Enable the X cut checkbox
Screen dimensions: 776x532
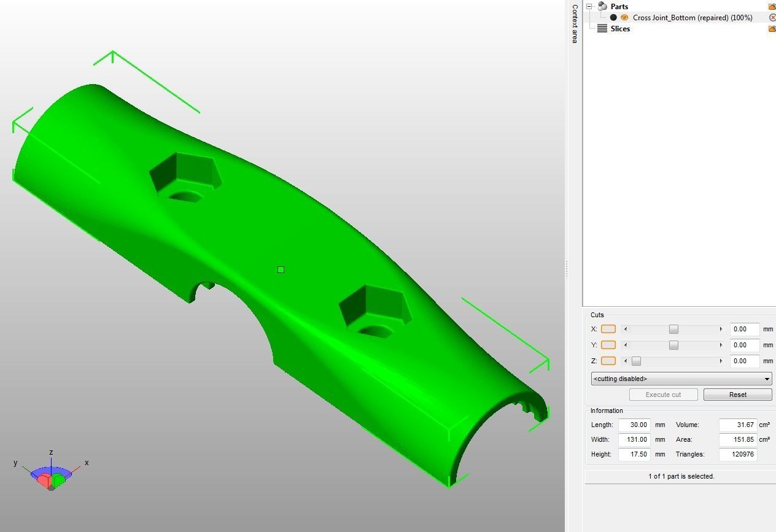608,329
